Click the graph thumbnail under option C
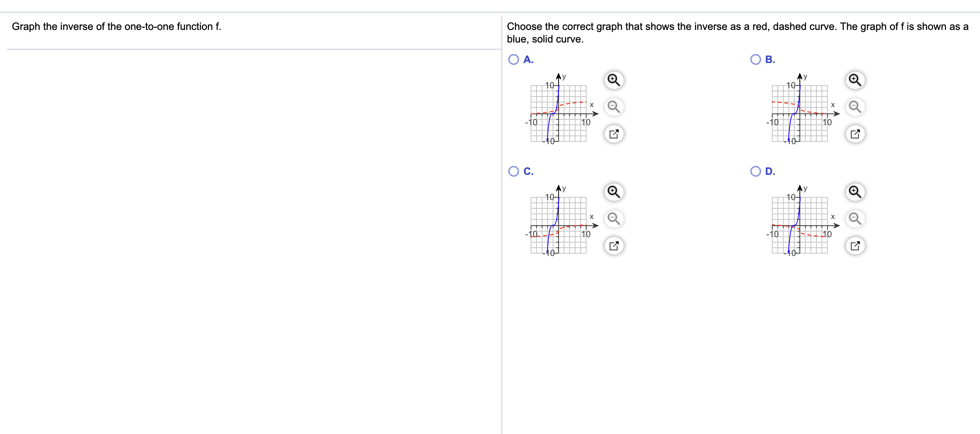Screen dimensions: 980x434 point(559,224)
